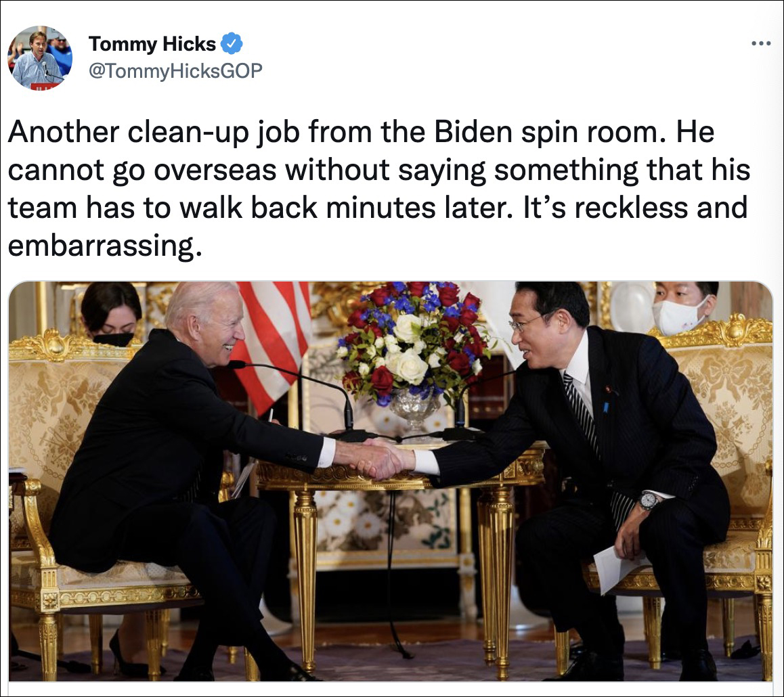Click the word 'embarrassing.' ending the tweet
Image resolution: width=784 pixels, height=697 pixels.
(x=105, y=246)
